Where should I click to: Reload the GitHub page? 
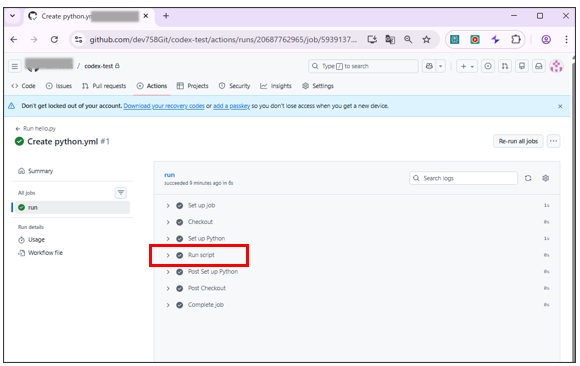[x=54, y=40]
